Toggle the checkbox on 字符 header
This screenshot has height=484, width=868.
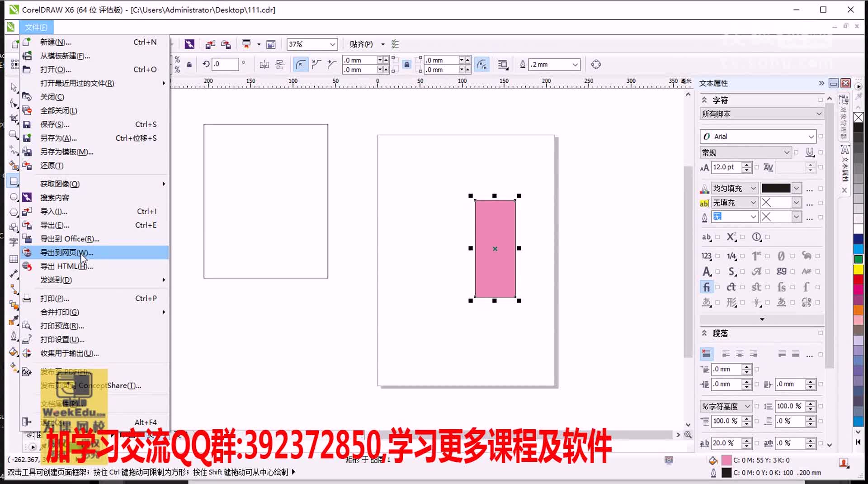821,100
